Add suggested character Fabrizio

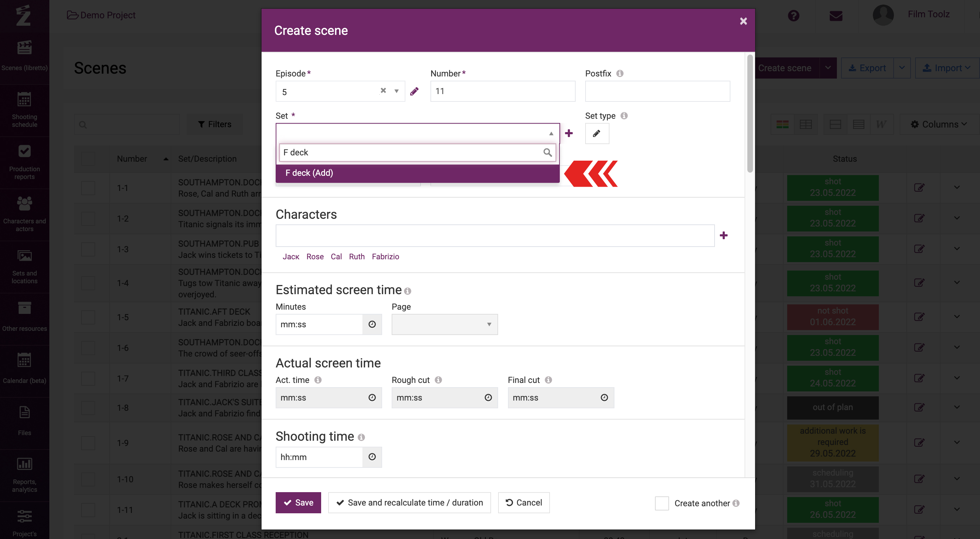coord(385,256)
